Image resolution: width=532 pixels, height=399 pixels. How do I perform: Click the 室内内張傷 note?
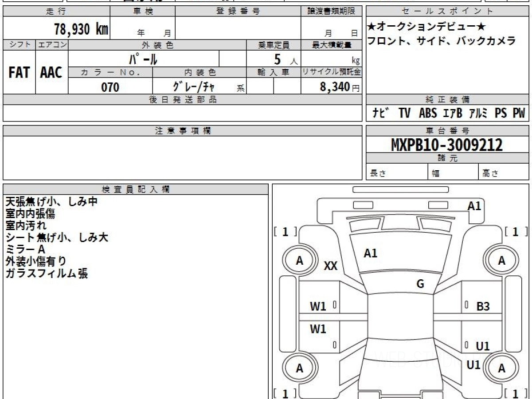click(30, 214)
